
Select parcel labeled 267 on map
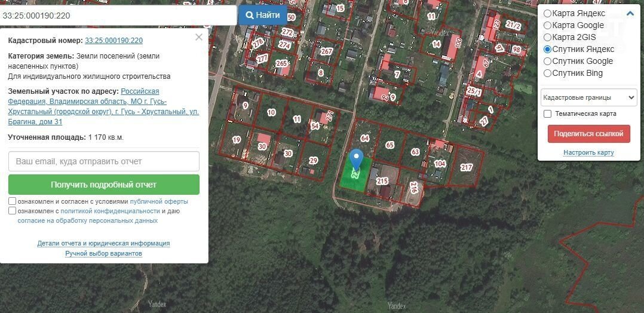[326, 51]
